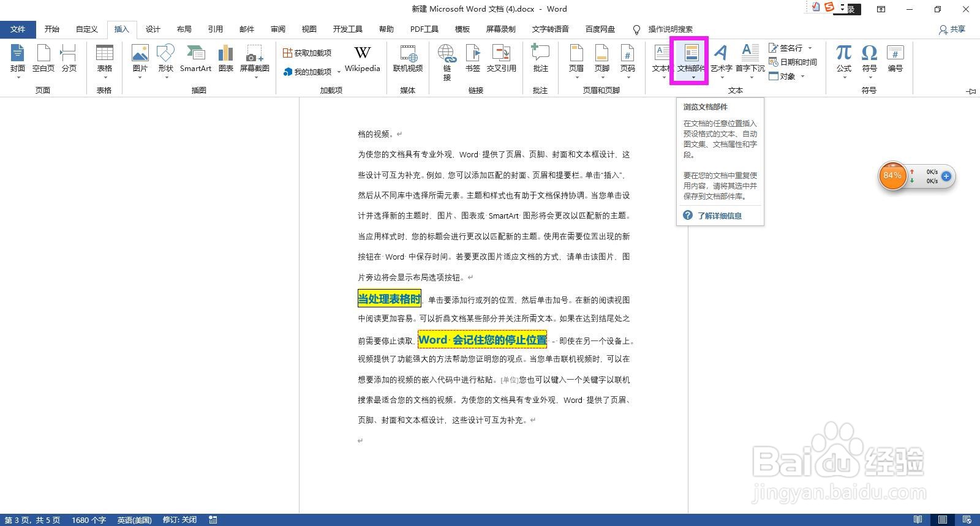Insert an equation (公式)
Screen dimensions: 980x526
pyautogui.click(x=844, y=61)
